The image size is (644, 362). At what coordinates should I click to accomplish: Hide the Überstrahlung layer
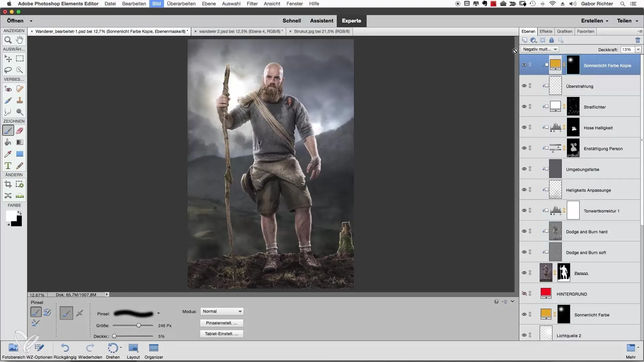coord(524,85)
